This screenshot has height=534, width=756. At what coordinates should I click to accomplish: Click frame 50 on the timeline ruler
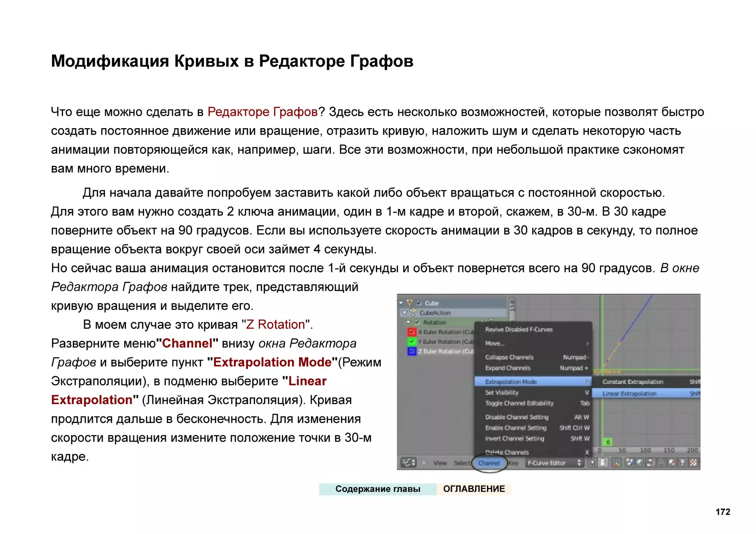(622, 450)
